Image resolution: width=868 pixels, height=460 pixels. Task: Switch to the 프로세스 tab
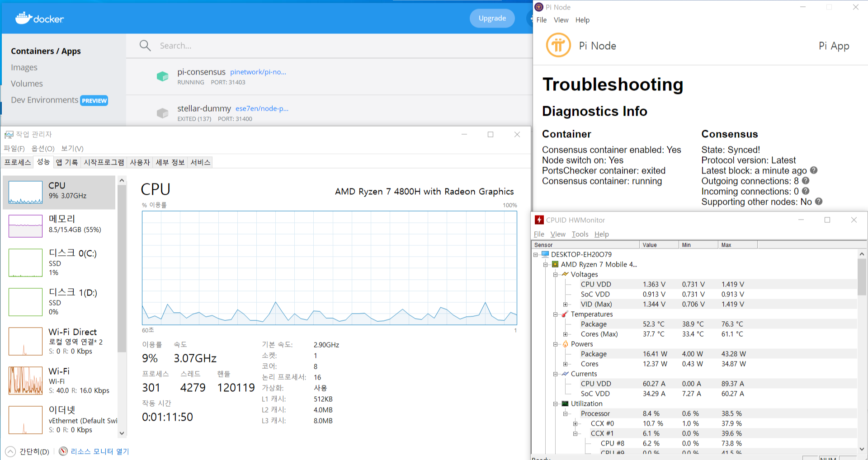[x=18, y=162]
